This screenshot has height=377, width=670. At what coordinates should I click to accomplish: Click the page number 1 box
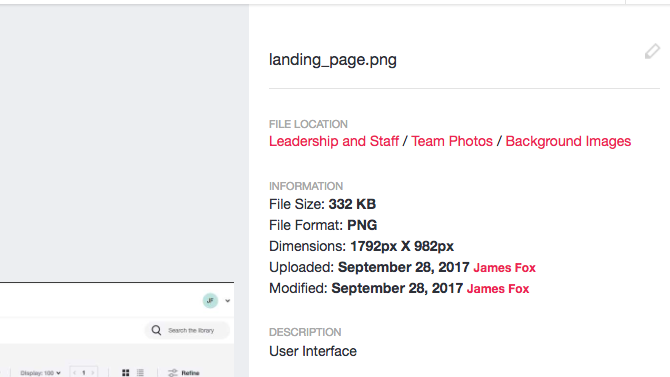tap(84, 373)
